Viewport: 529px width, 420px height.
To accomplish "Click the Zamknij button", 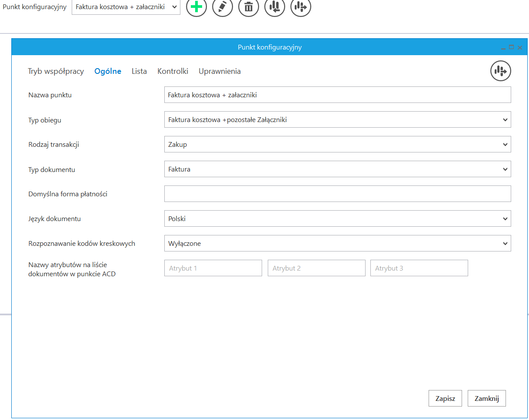I will point(486,398).
